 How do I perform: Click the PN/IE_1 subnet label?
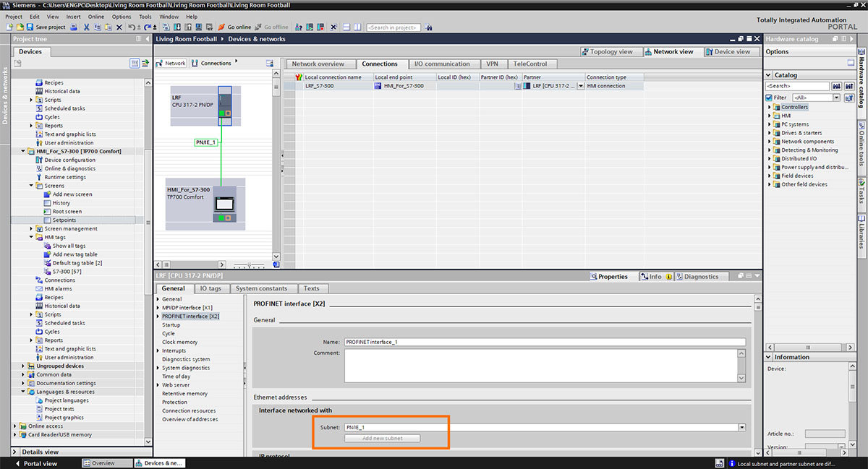coord(206,142)
